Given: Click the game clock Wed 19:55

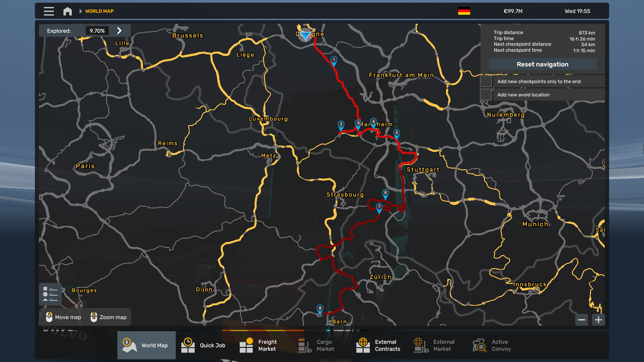Looking at the screenshot, I should point(577,11).
